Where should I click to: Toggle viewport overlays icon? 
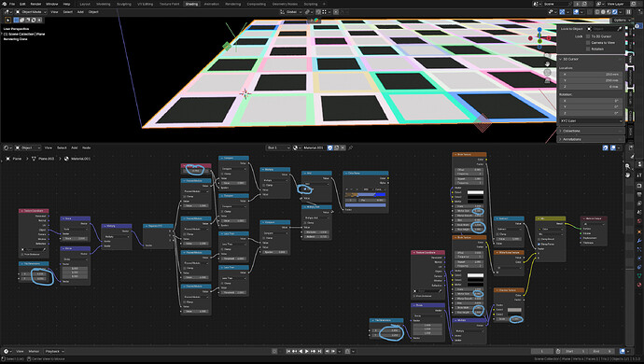click(x=576, y=12)
